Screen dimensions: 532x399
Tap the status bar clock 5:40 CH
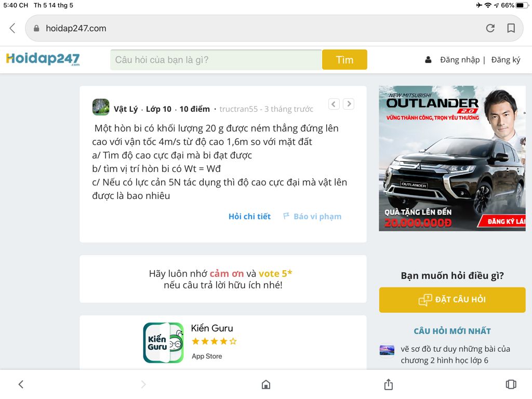[x=16, y=5]
